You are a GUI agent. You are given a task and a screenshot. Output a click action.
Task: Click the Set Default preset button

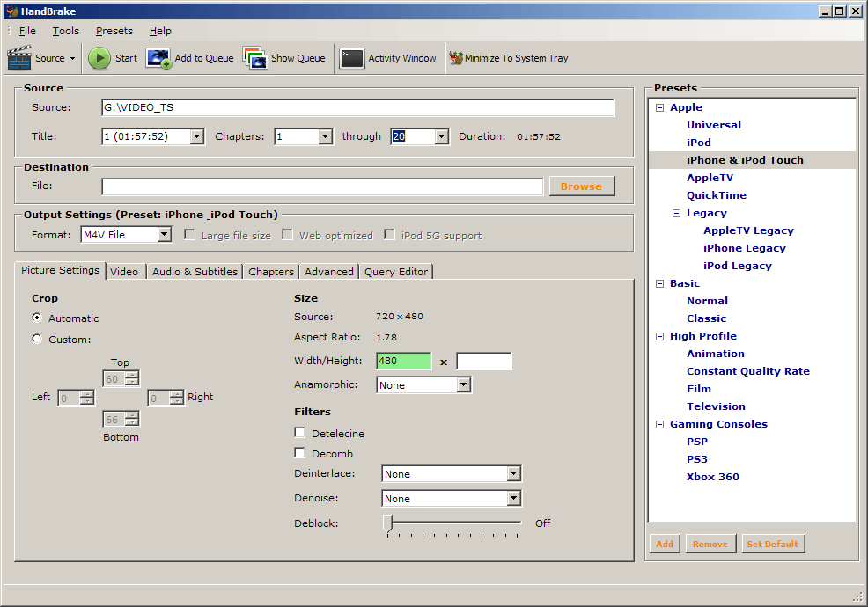pos(773,544)
